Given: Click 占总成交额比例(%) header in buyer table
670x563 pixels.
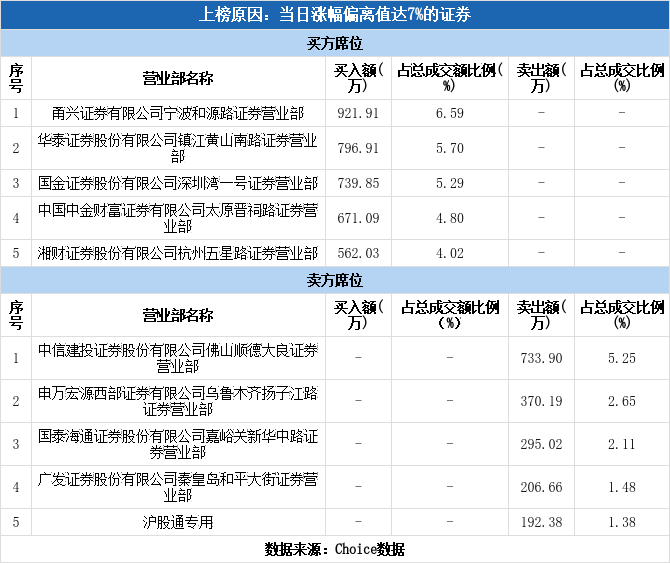Looking at the screenshot, I should coord(450,78).
